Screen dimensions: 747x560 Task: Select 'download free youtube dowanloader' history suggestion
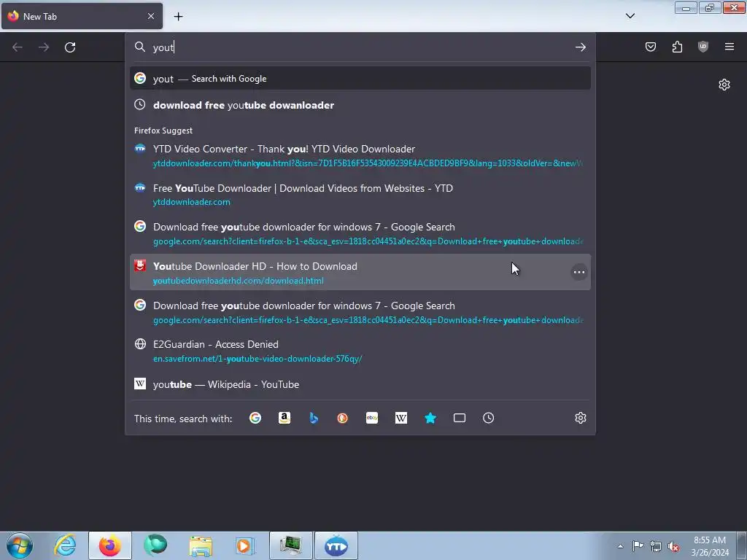[x=360, y=105]
